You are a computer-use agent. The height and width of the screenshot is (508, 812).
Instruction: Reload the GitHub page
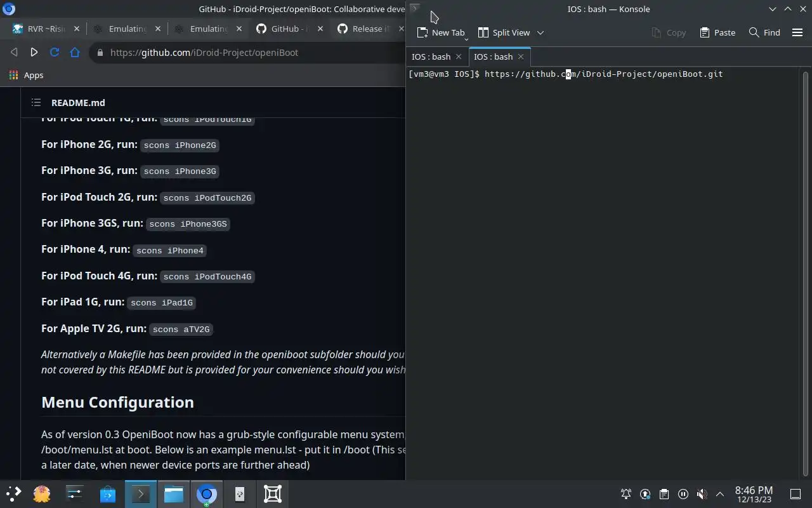point(55,52)
